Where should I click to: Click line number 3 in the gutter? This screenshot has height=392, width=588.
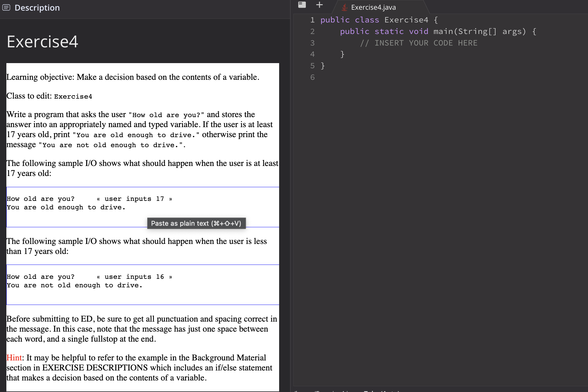pyautogui.click(x=312, y=43)
